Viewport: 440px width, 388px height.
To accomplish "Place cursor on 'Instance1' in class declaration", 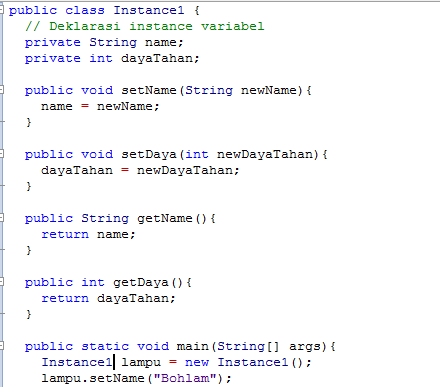I will click(149, 10).
